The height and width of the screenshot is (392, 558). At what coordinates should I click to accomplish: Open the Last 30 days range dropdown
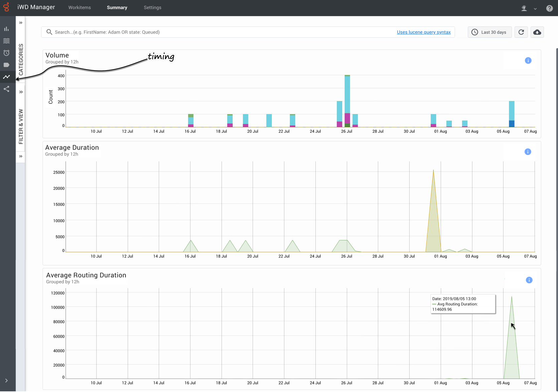[490, 32]
